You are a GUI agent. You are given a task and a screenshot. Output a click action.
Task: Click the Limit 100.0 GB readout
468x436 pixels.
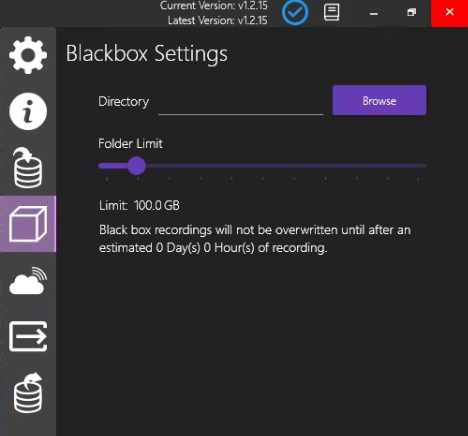pyautogui.click(x=139, y=205)
